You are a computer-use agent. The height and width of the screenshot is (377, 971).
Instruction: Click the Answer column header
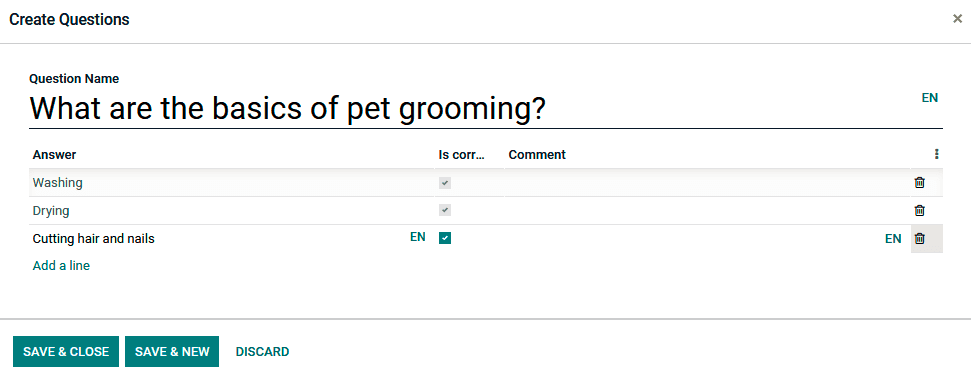pyautogui.click(x=54, y=155)
